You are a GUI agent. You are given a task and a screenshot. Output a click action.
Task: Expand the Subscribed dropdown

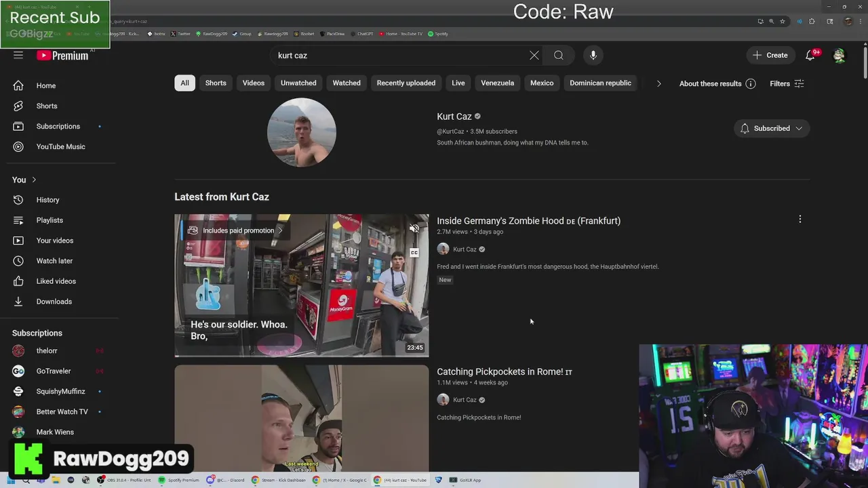point(772,128)
